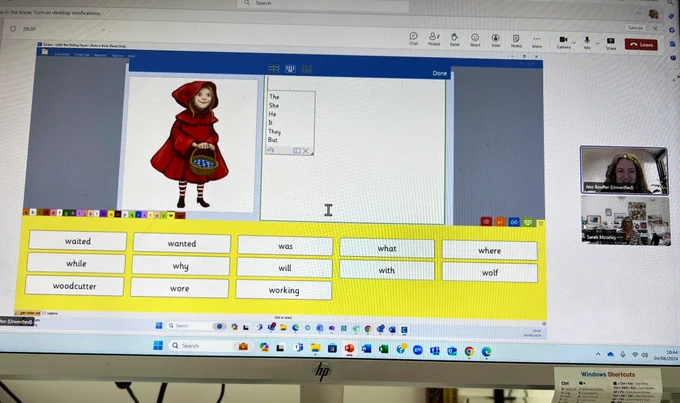Leave the Teams meeting
The image size is (680, 403).
641,44
